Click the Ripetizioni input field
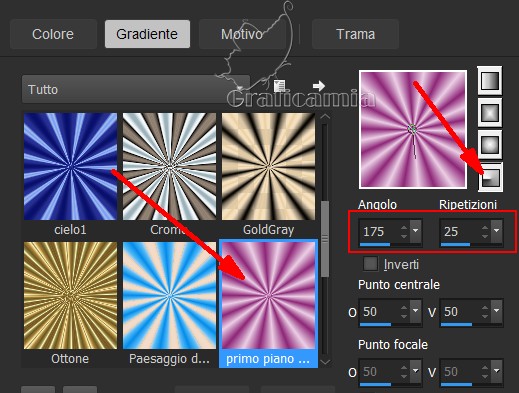Image resolution: width=519 pixels, height=393 pixels. point(460,231)
